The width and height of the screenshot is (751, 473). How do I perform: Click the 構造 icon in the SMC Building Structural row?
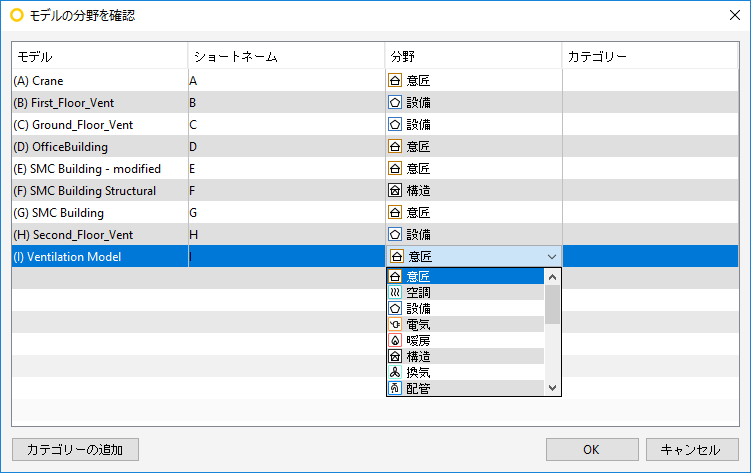(x=395, y=191)
